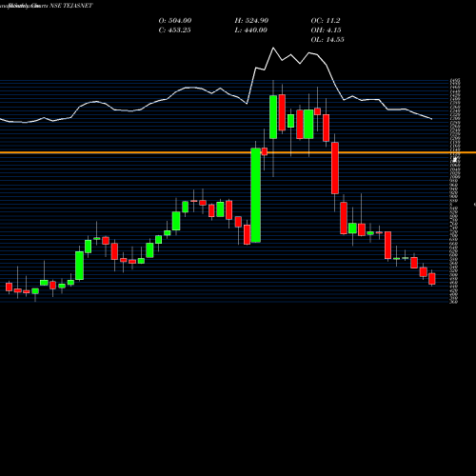Select the open value O: 504.00

pos(175,21)
